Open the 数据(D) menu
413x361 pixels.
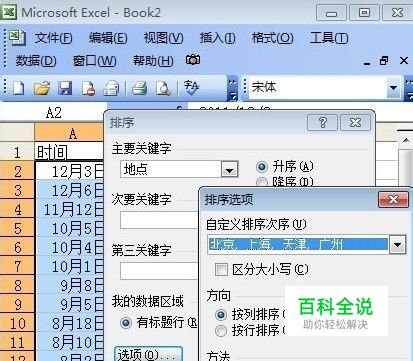coord(36,61)
